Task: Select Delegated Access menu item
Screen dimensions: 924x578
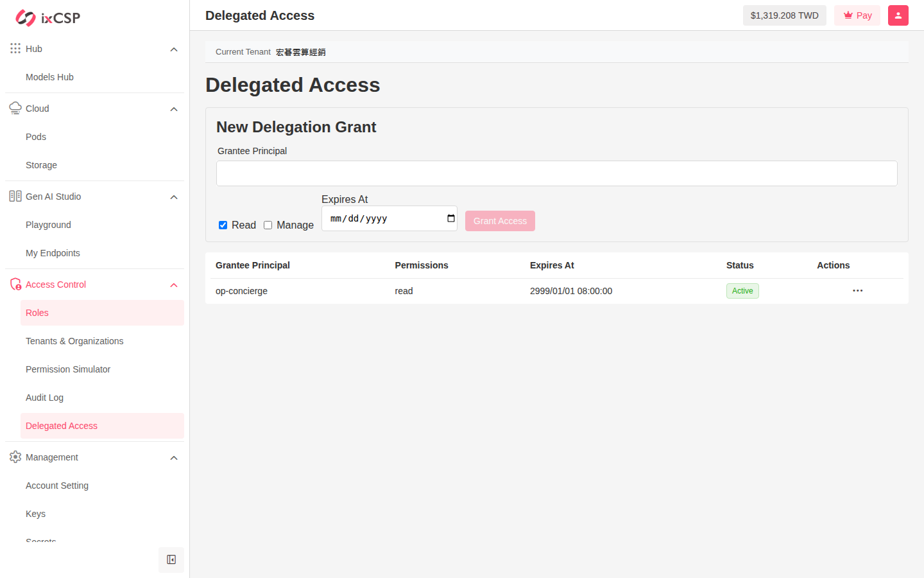Action: tap(102, 426)
